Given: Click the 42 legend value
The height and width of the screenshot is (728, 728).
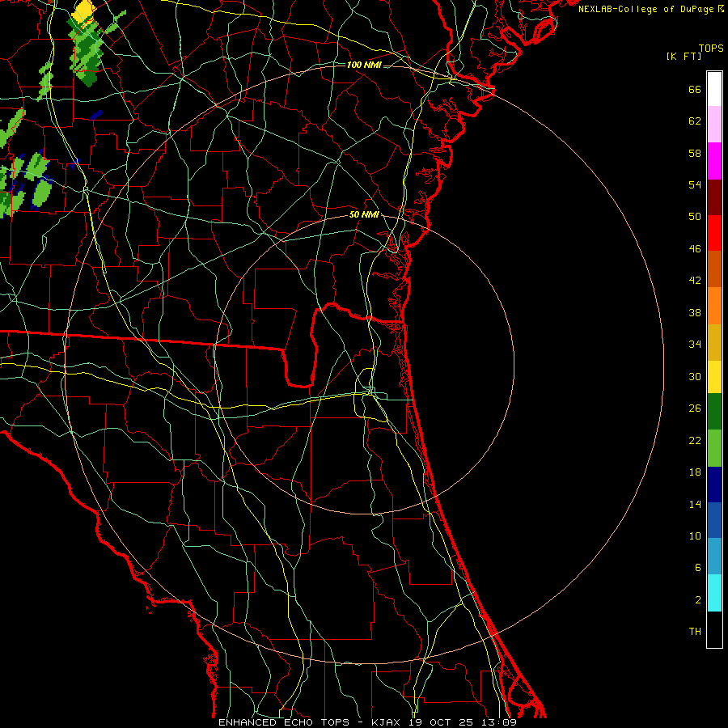Looking at the screenshot, I should tap(695, 281).
